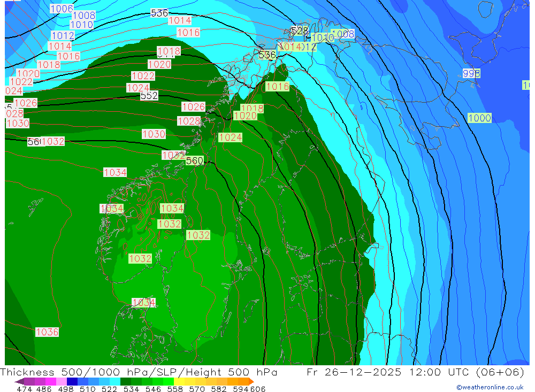The width and height of the screenshot is (535, 392).
Task: Pick the darkest green legend swatch
Action: pyautogui.click(x=126, y=381)
